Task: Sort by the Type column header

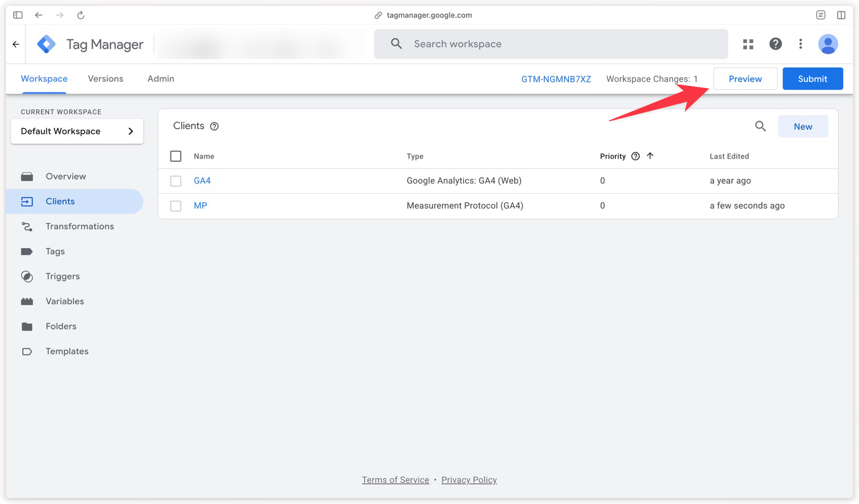Action: coord(415,156)
